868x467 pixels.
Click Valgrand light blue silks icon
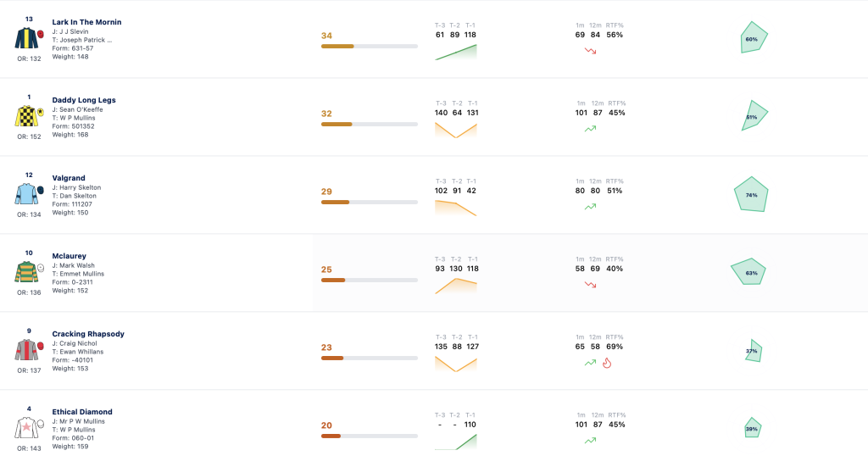click(x=30, y=194)
